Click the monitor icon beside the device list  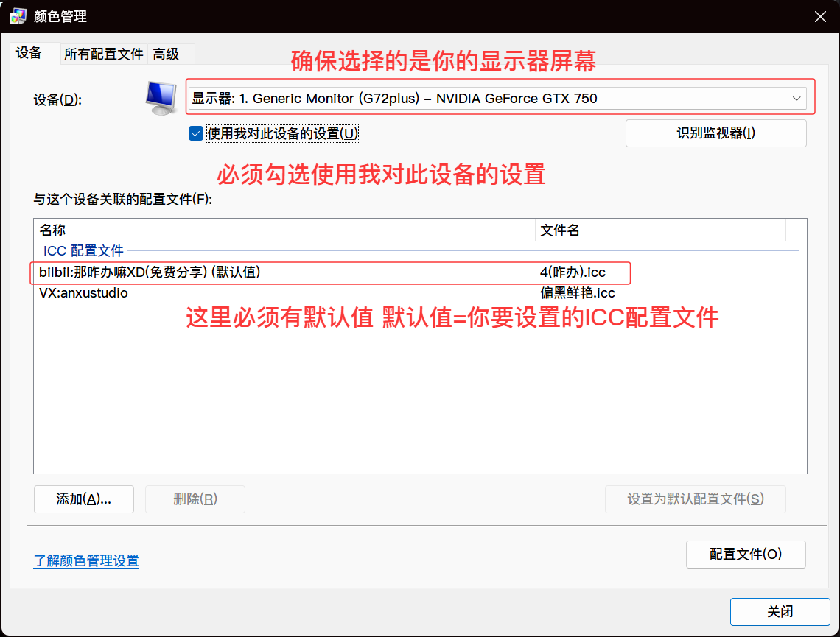click(x=161, y=98)
